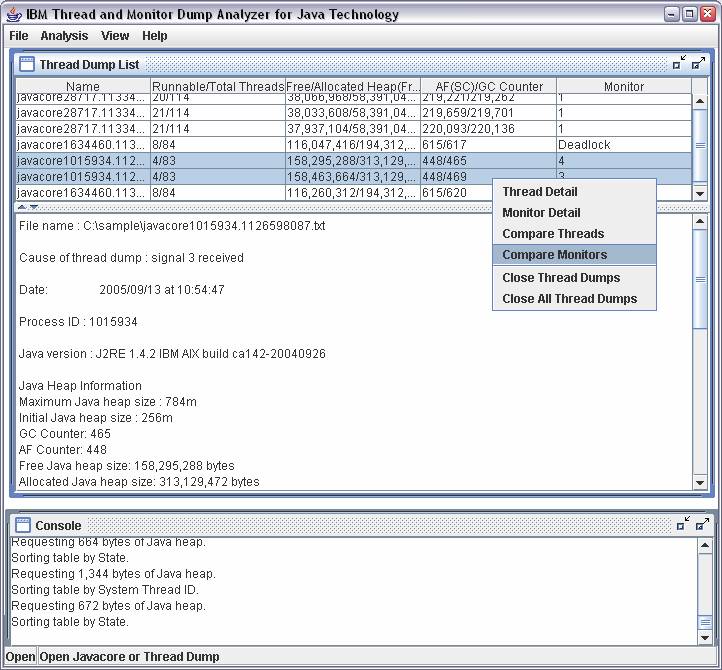Screen dimensions: 722x670
Task: Expand split pane with down arrow
Action: 34,207
